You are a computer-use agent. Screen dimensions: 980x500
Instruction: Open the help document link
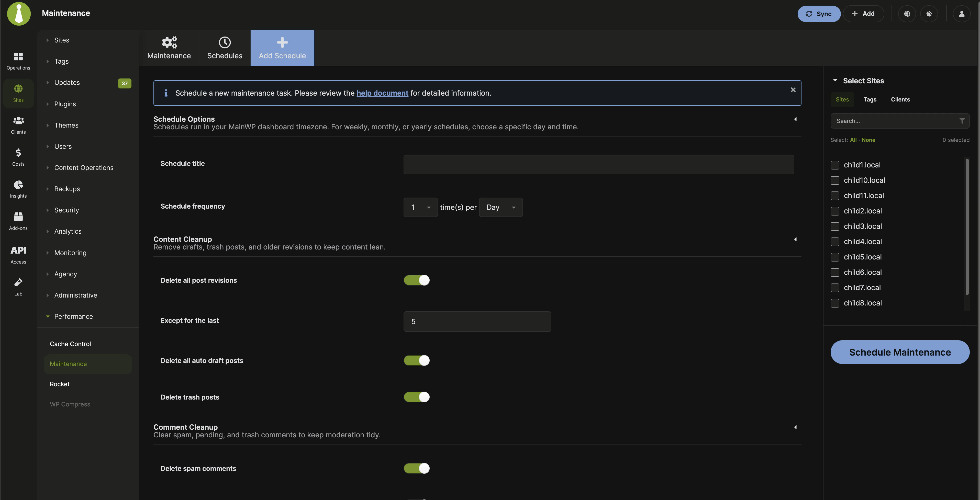click(x=382, y=93)
